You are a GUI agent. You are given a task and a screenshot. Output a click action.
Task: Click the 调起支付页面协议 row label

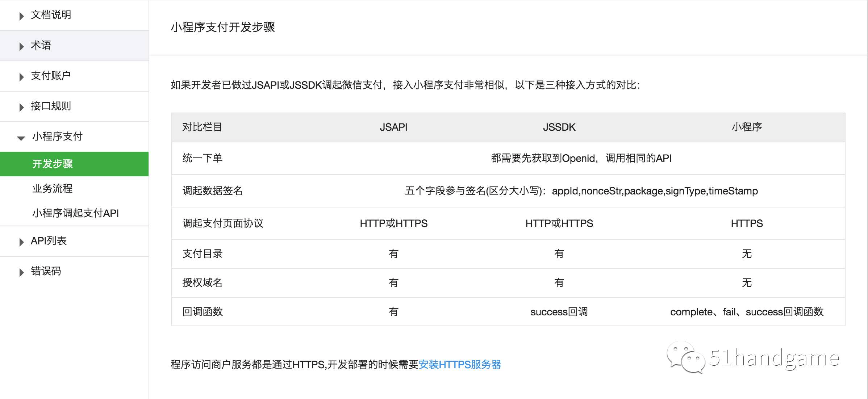coord(222,223)
